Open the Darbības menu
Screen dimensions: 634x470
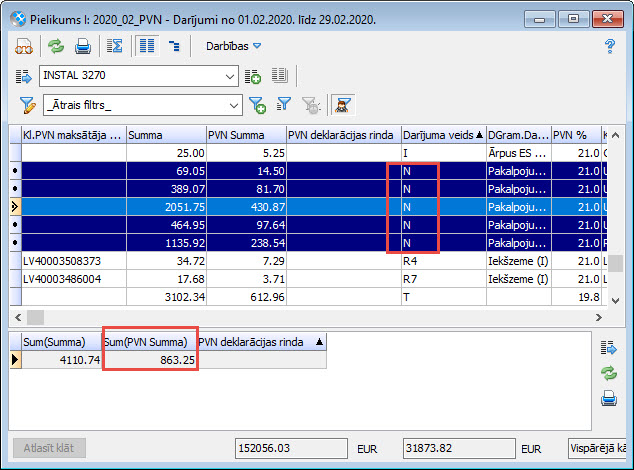click(232, 46)
